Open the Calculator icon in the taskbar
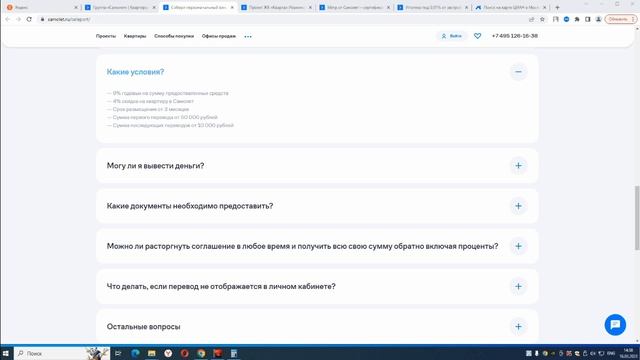The image size is (640, 360). point(234,353)
